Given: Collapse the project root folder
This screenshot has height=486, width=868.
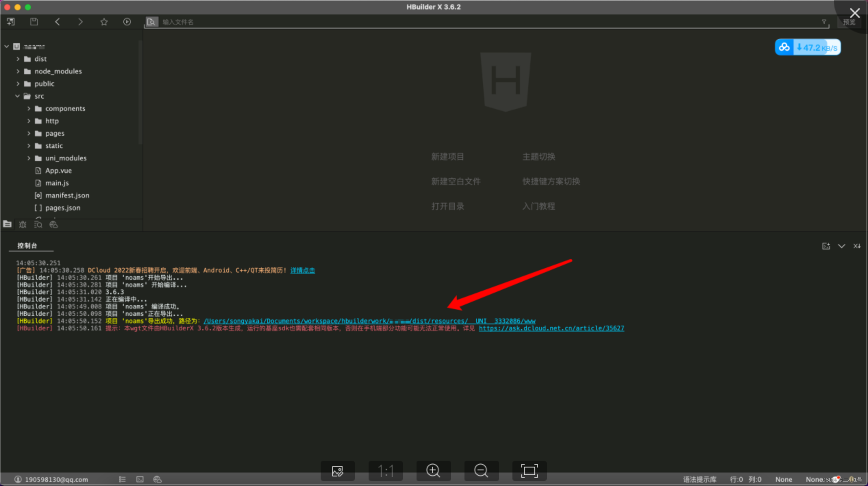Looking at the screenshot, I should coord(7,46).
